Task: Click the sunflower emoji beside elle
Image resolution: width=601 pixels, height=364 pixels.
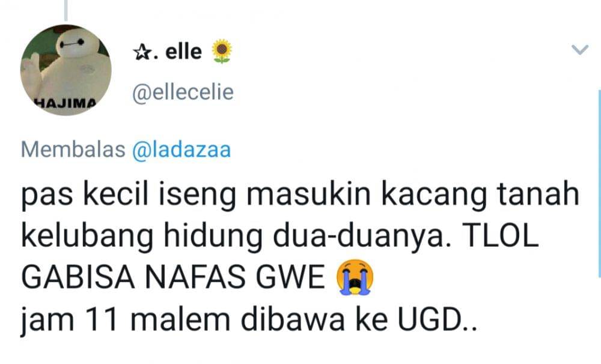Action: pyautogui.click(x=222, y=51)
